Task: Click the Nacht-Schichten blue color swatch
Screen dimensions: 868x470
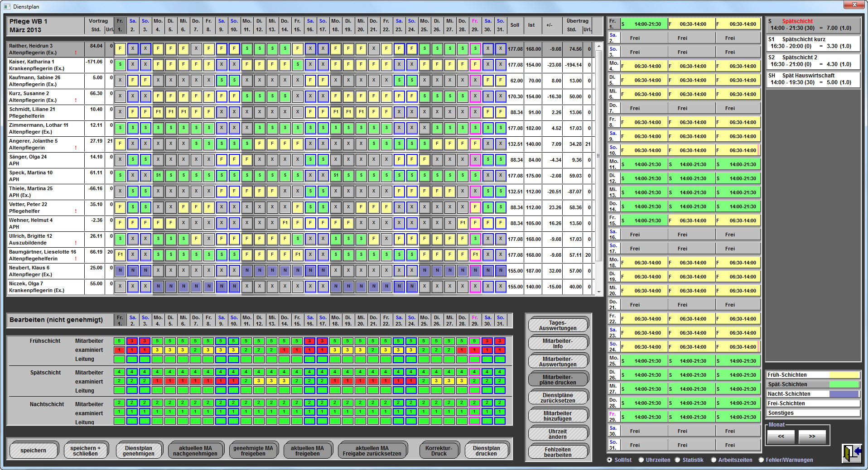Action: pyautogui.click(x=844, y=394)
